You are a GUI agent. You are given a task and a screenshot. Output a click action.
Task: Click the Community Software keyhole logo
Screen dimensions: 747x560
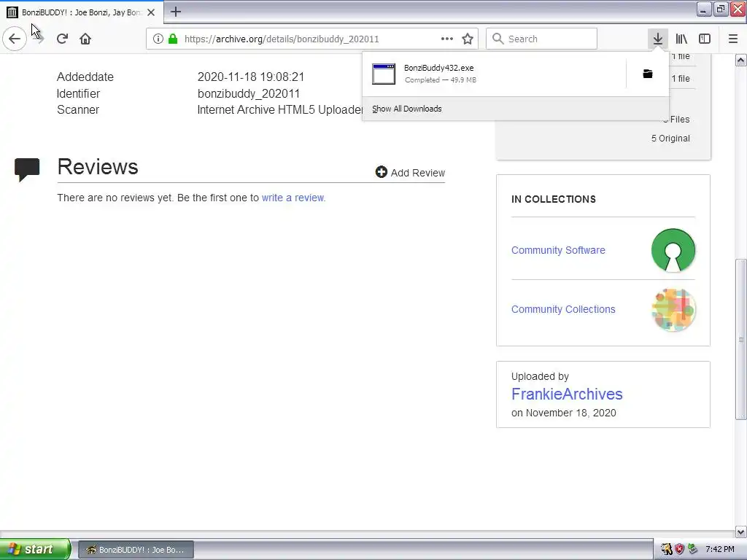tap(673, 250)
